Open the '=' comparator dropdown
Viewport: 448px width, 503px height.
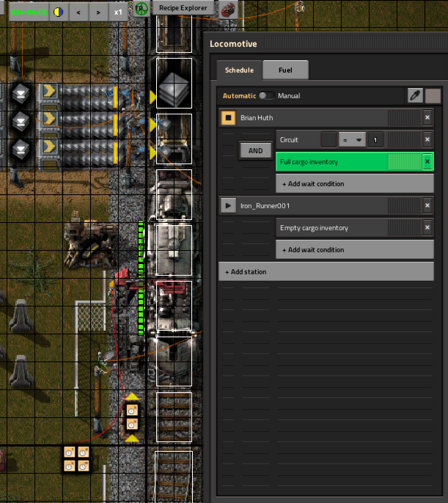(352, 140)
